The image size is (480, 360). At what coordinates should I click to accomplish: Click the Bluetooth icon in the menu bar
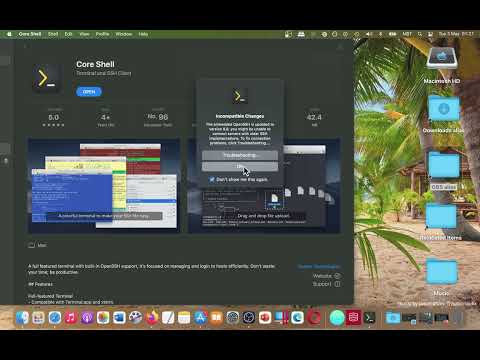381,34
